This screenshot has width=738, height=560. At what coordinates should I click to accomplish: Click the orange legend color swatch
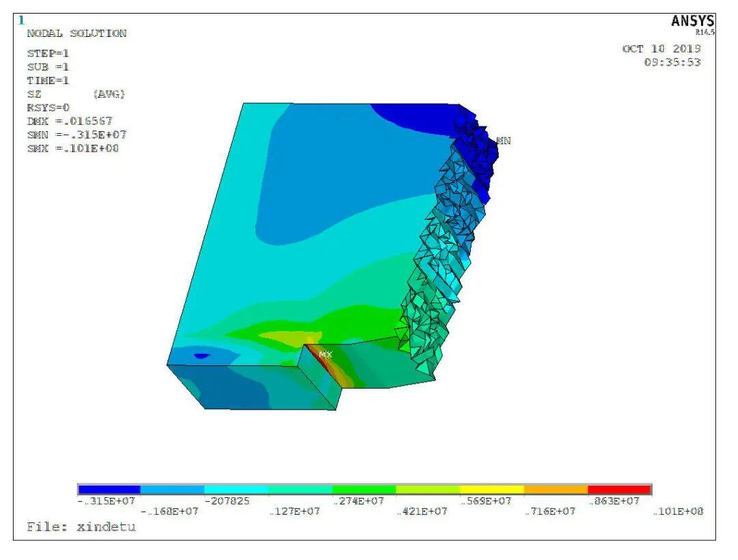click(556, 490)
